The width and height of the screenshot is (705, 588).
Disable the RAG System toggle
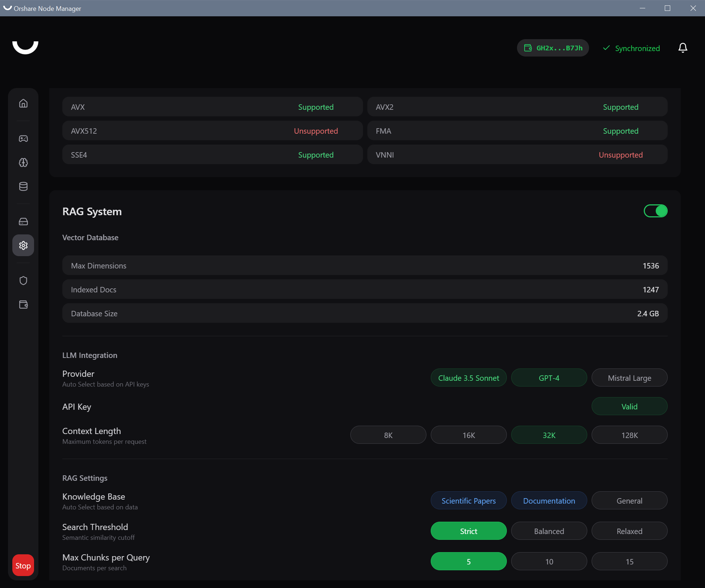click(x=655, y=211)
